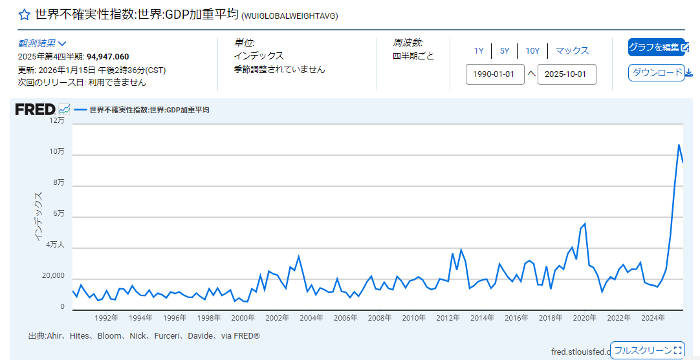This screenshot has height=360, width=700.
Task: Click the 10万 y-axis label
Action: tap(57, 152)
